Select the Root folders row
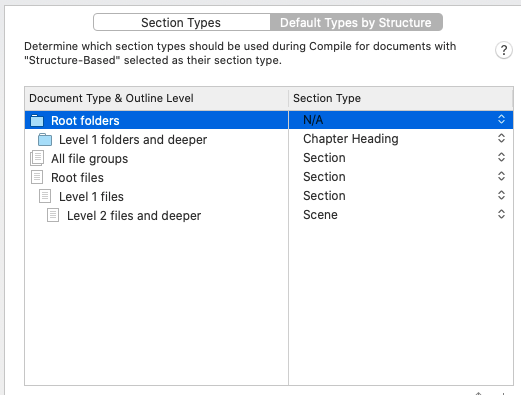This screenshot has width=521, height=395. point(269,120)
